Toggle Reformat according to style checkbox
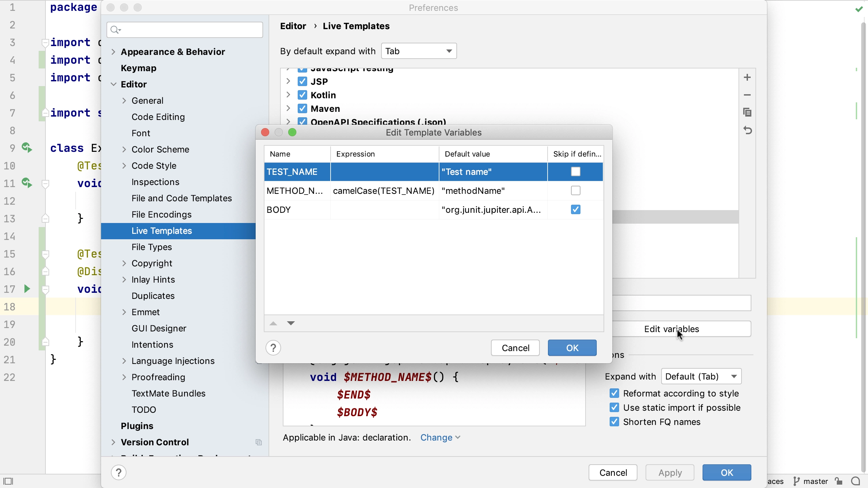868x488 pixels. (615, 393)
